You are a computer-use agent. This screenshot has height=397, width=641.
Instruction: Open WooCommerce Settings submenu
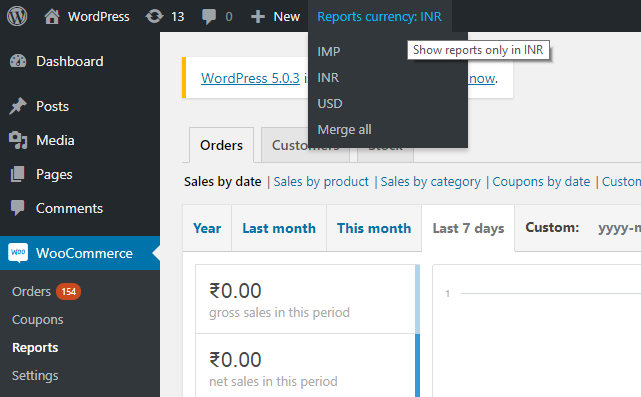tap(35, 375)
